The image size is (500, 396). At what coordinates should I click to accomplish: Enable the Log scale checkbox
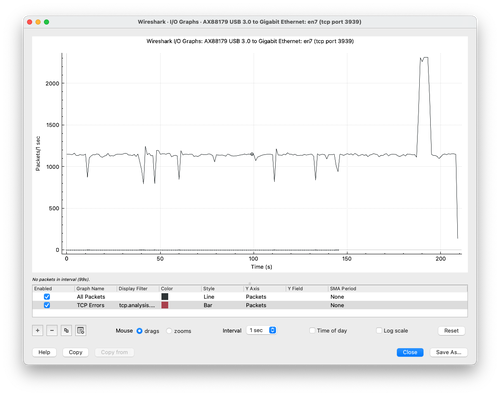tap(379, 330)
